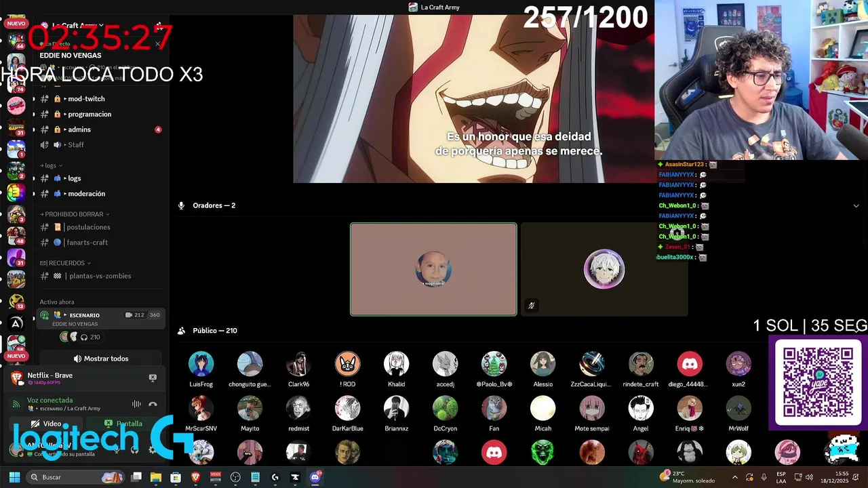The height and width of the screenshot is (488, 868).
Task: Switch to Discord on the taskbar
Action: [315, 477]
